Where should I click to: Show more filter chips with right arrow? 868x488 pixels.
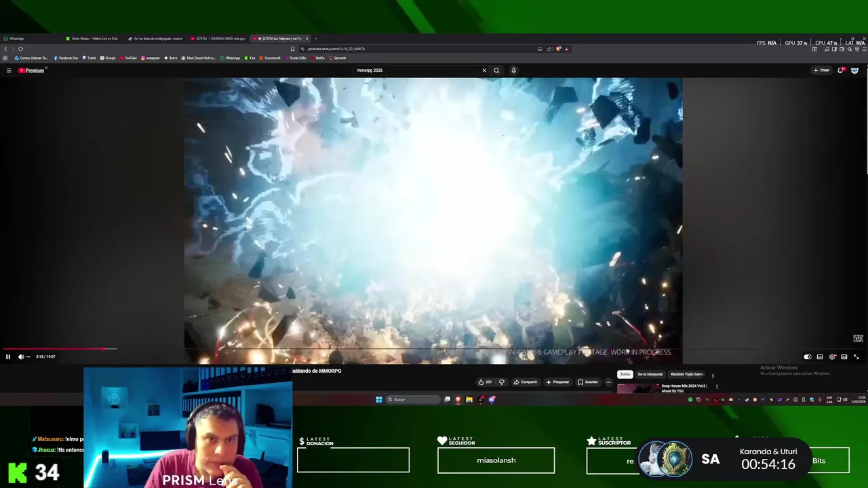click(713, 375)
